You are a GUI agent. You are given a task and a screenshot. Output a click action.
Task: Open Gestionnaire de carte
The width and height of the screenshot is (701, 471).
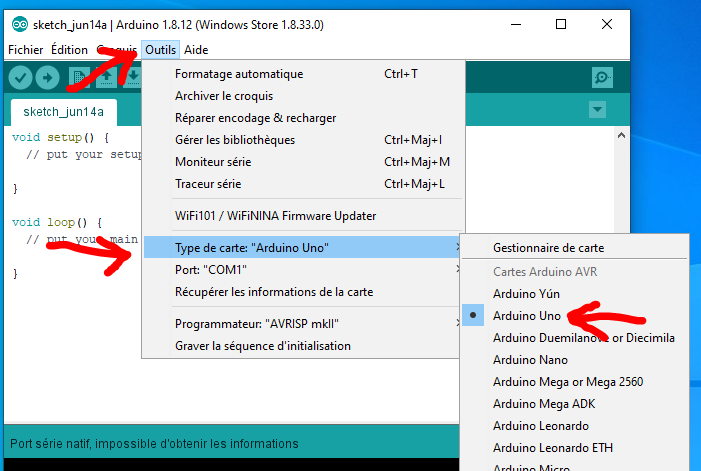(548, 248)
